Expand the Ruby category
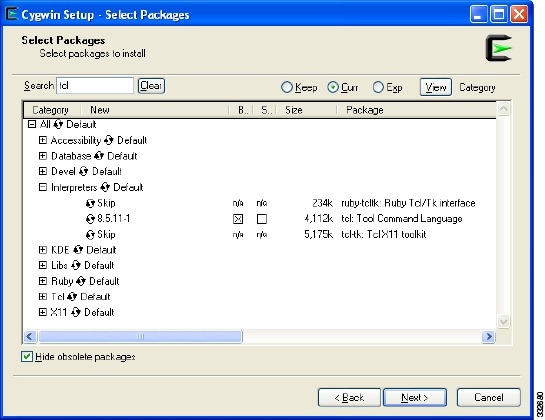 (42, 281)
